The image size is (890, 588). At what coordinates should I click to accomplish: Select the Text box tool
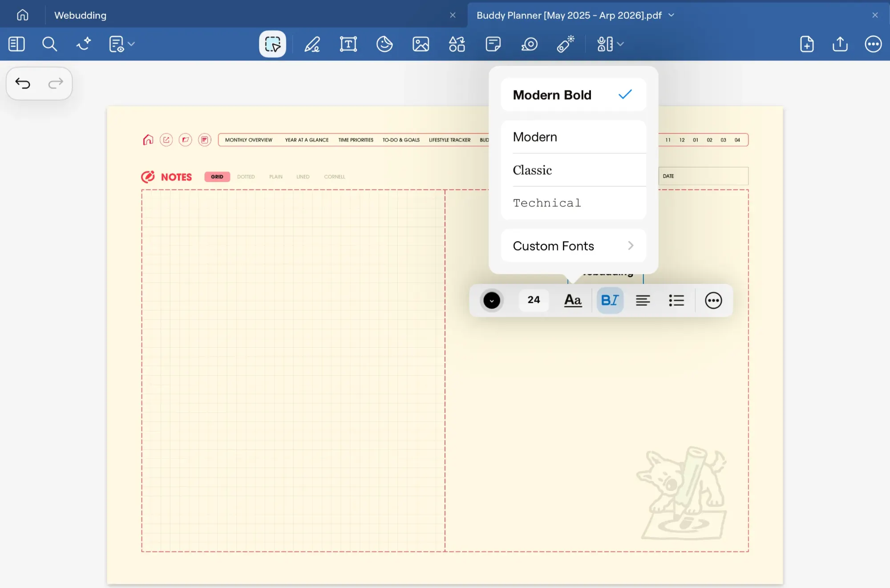click(x=348, y=44)
